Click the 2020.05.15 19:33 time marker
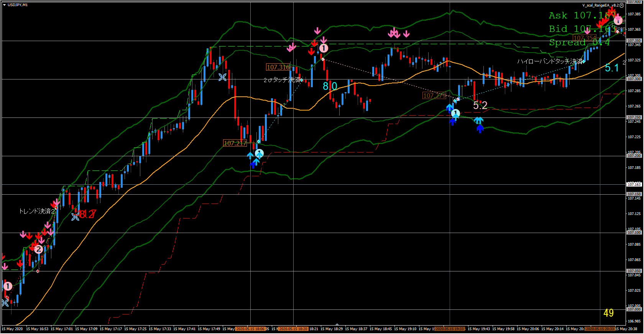The image size is (644, 334). point(450,329)
